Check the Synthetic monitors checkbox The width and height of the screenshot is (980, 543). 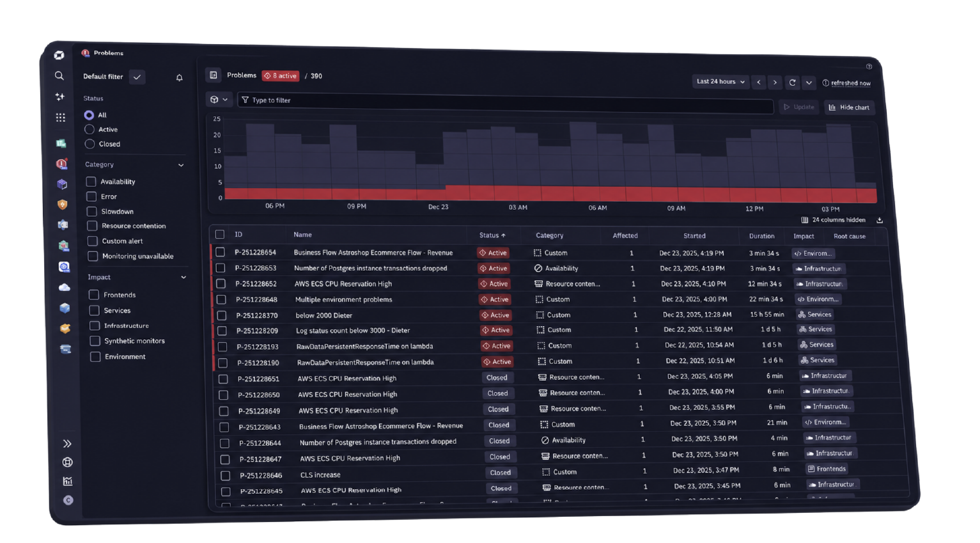95,341
